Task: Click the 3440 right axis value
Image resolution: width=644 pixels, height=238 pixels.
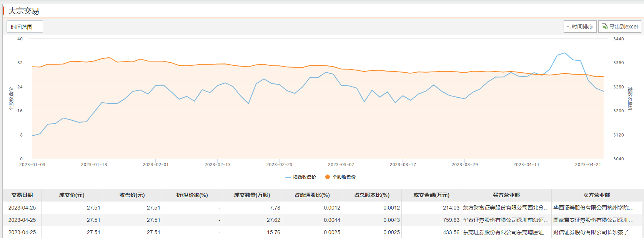Action: click(x=619, y=39)
